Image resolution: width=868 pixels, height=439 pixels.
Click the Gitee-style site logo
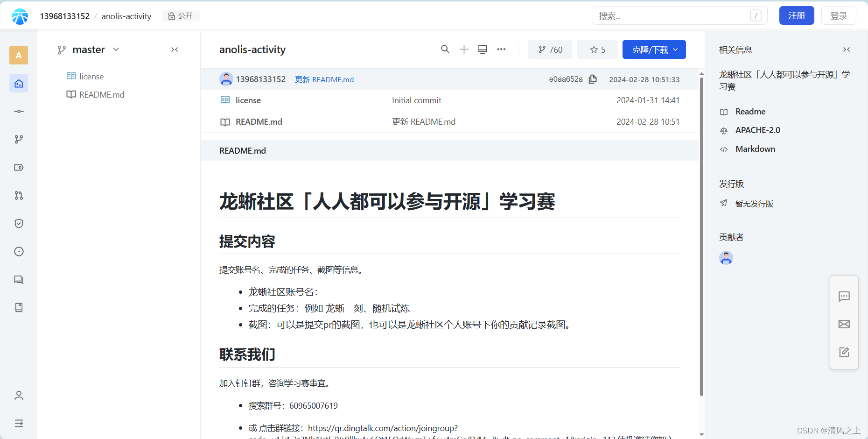20,16
